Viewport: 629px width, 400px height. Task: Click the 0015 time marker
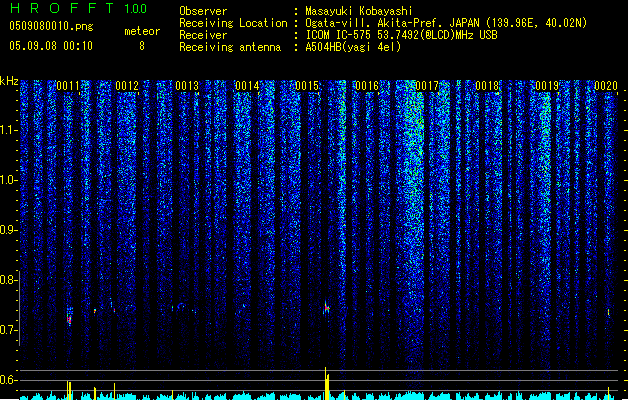coord(307,86)
